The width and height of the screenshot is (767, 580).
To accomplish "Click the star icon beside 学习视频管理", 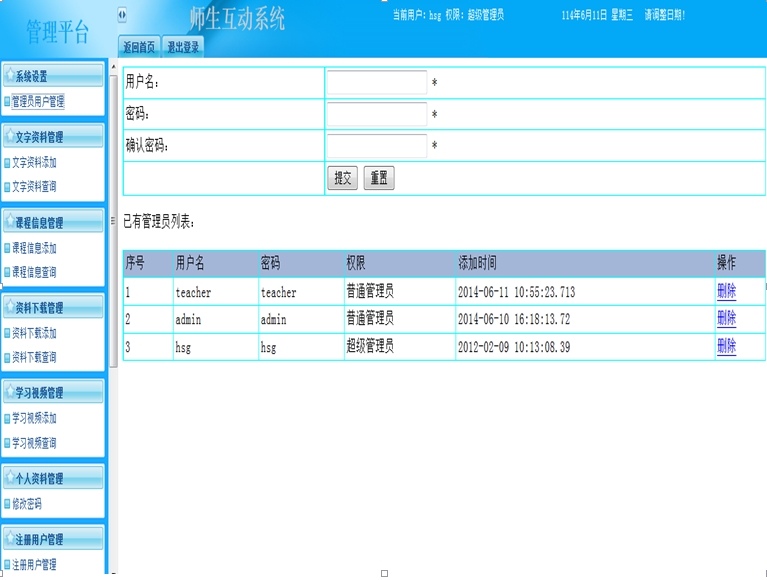I will pyautogui.click(x=9, y=391).
